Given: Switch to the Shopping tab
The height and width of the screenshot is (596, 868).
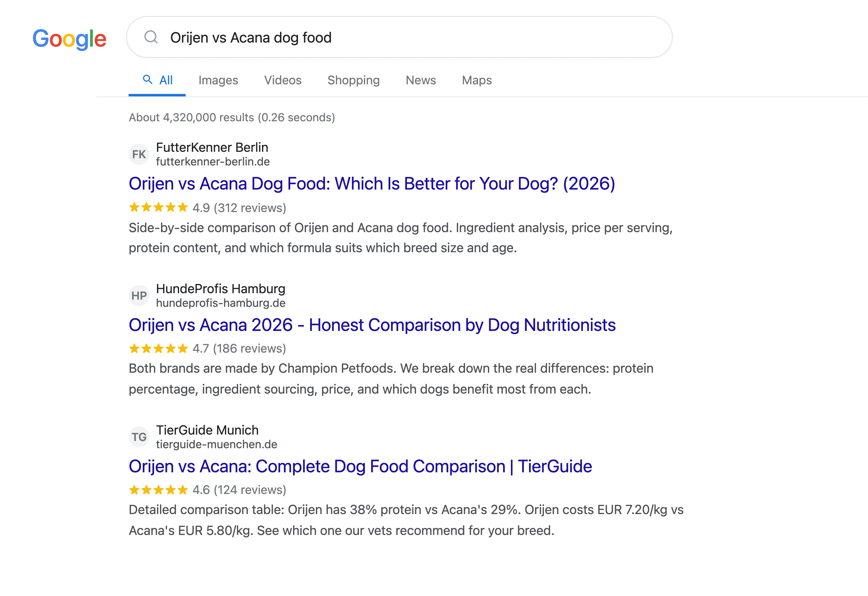Looking at the screenshot, I should coord(353,80).
